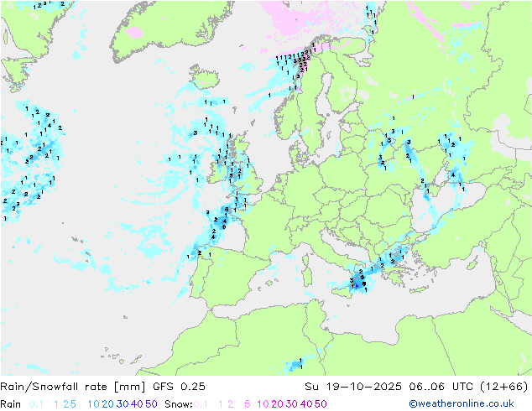
Task: Click the date "Su 19-10-2025"
Action: coord(353,387)
